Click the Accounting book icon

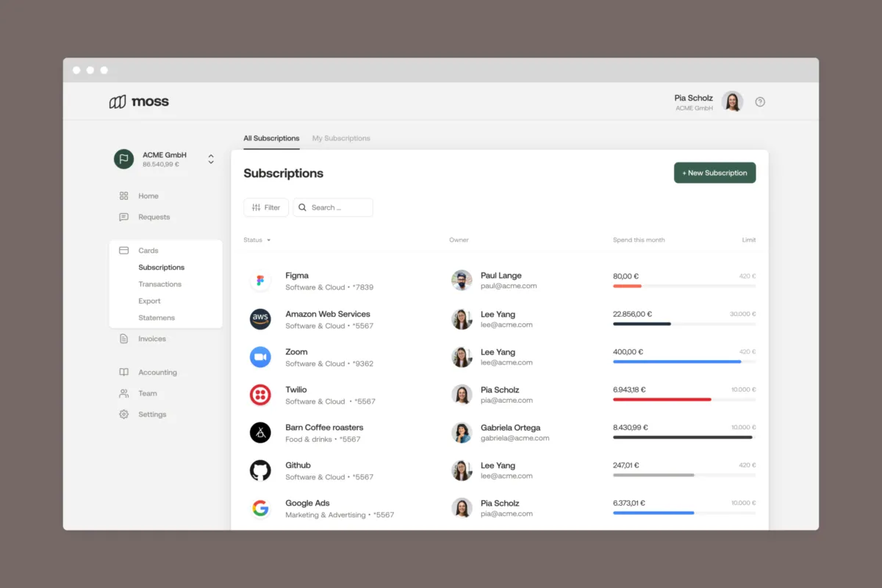pyautogui.click(x=123, y=373)
